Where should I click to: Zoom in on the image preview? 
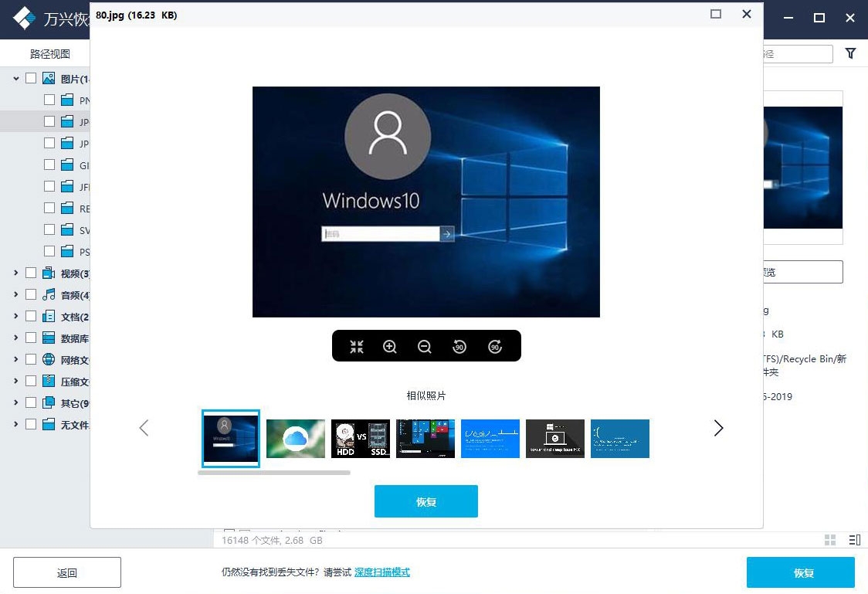(x=390, y=346)
